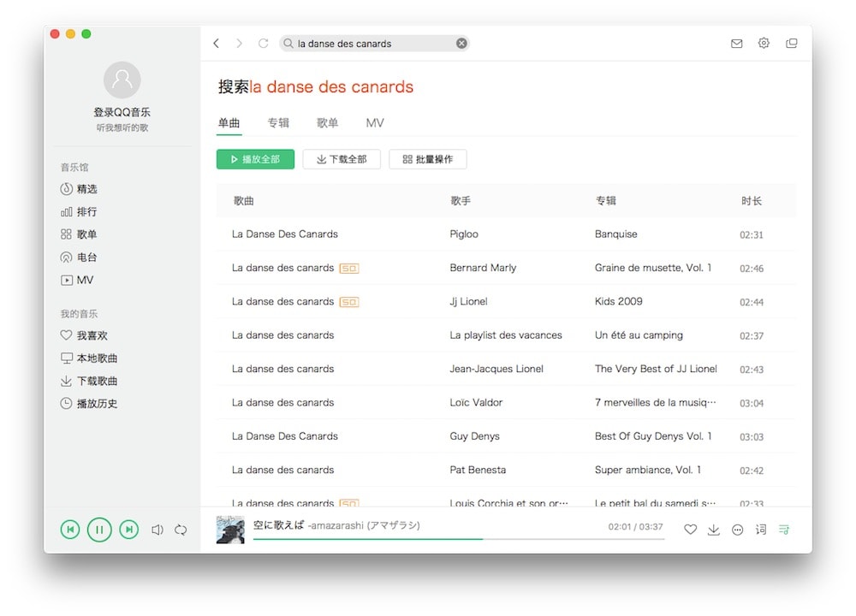
Task: Switch to the 专辑 albums tab
Action: click(x=278, y=122)
